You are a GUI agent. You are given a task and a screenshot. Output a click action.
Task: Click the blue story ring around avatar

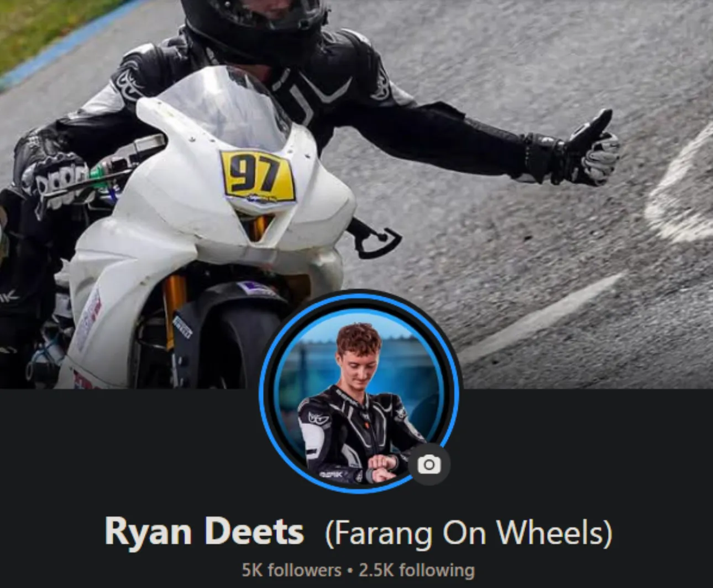(x=359, y=296)
